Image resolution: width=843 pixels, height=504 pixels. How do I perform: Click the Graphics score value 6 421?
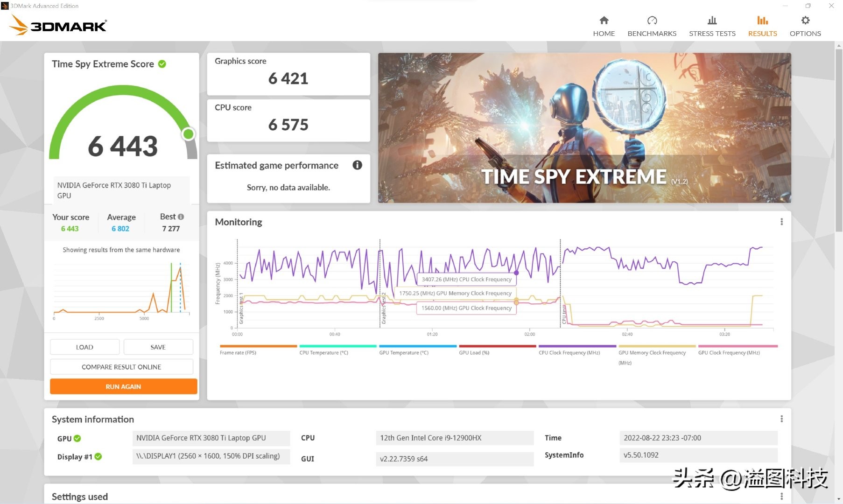(288, 78)
